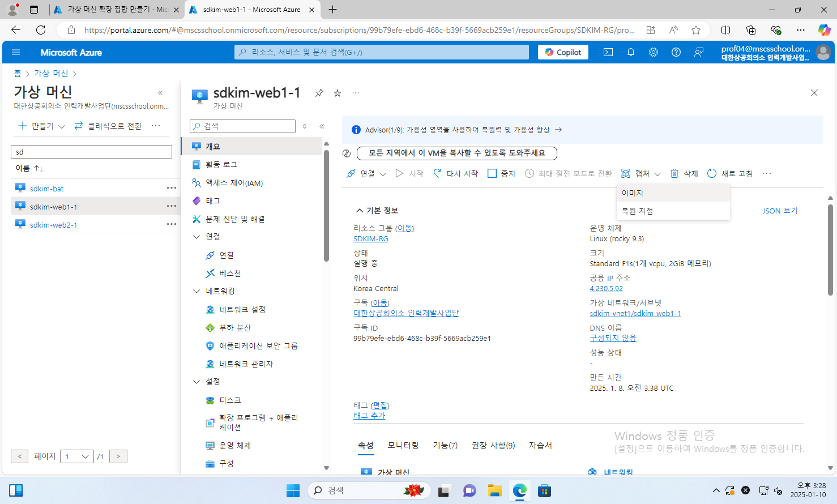This screenshot has height=504, width=837.
Task: Click the Advisor availability zone banner
Action: point(582,130)
